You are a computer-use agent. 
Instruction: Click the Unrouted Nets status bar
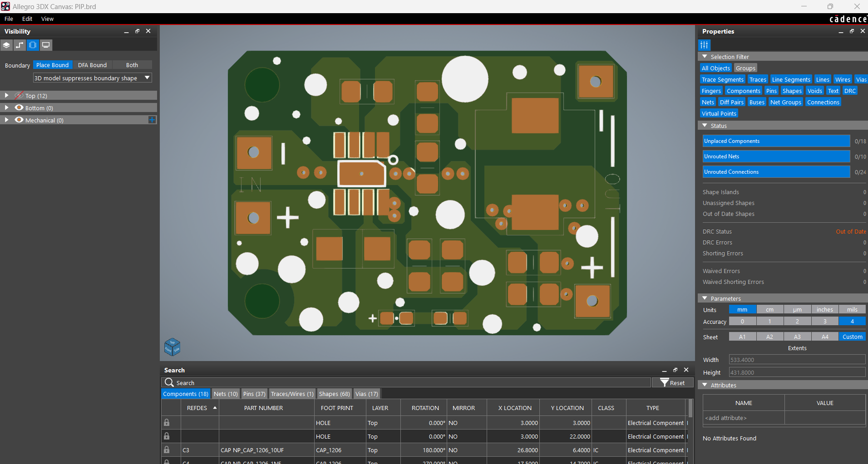(776, 156)
